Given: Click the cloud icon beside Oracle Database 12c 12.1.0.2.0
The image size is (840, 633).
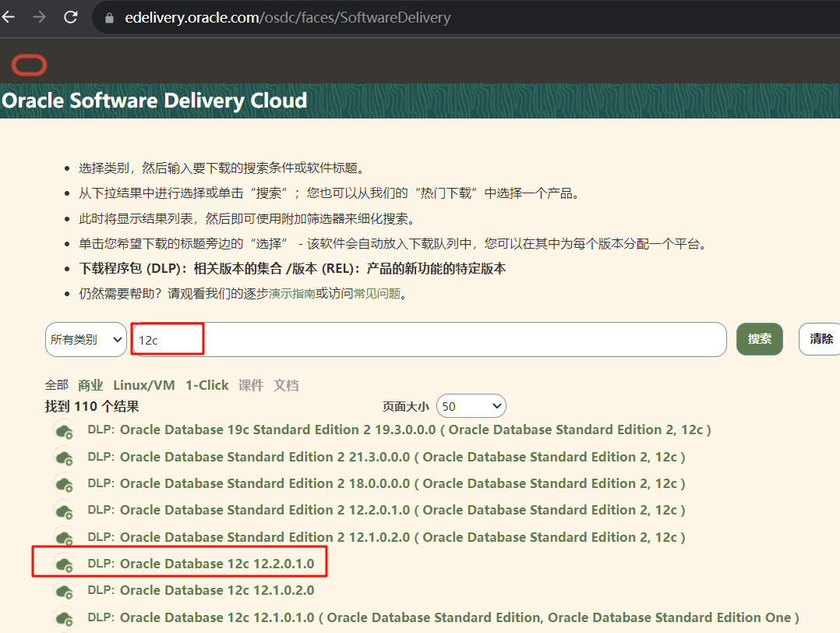Looking at the screenshot, I should click(x=65, y=590).
